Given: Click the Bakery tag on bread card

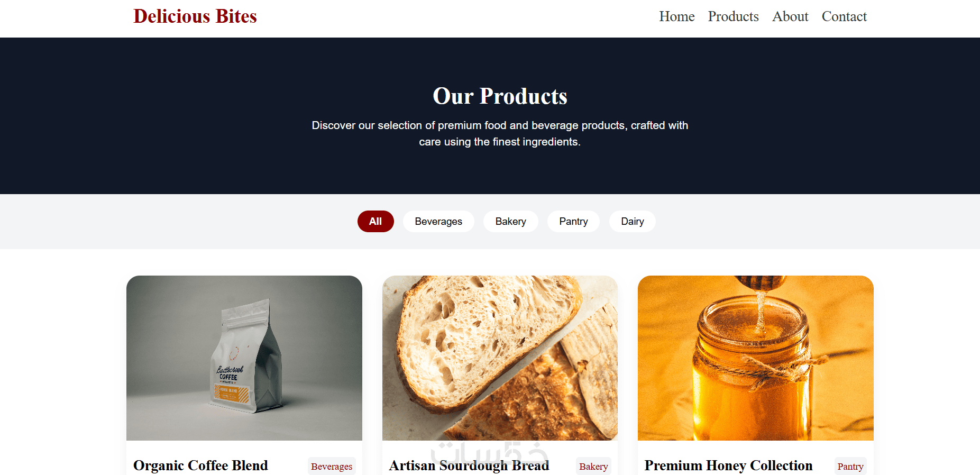Looking at the screenshot, I should (x=593, y=466).
